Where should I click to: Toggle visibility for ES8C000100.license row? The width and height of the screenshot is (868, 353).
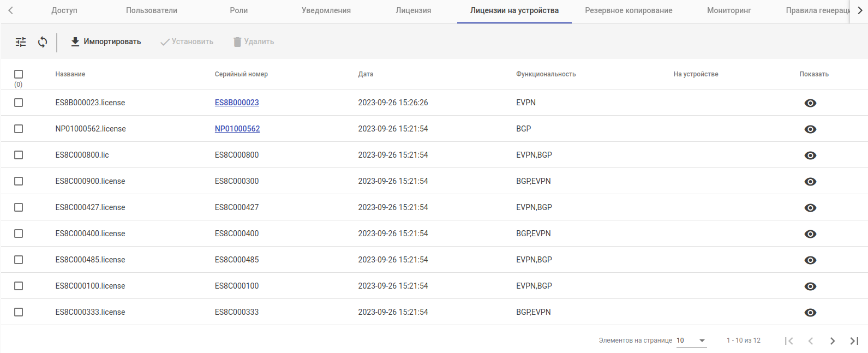click(810, 286)
